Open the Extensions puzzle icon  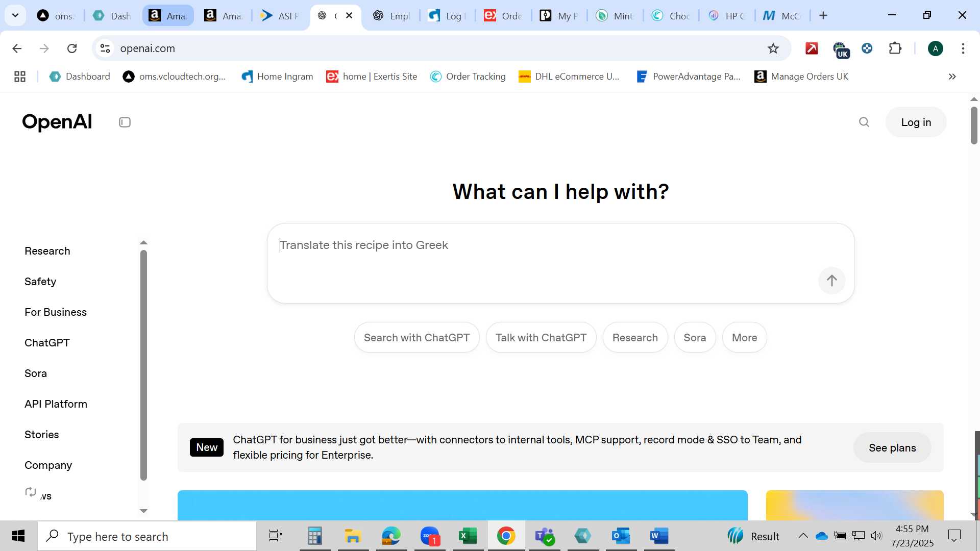(x=895, y=48)
